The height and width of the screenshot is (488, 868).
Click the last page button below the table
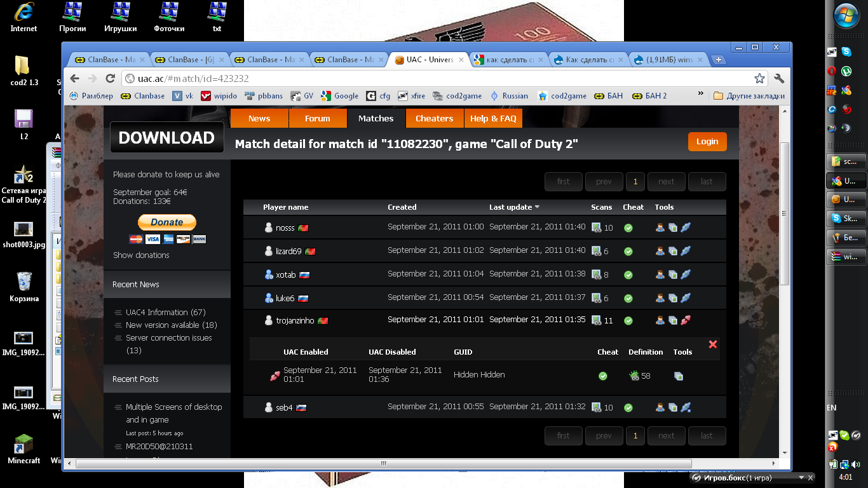pos(707,436)
